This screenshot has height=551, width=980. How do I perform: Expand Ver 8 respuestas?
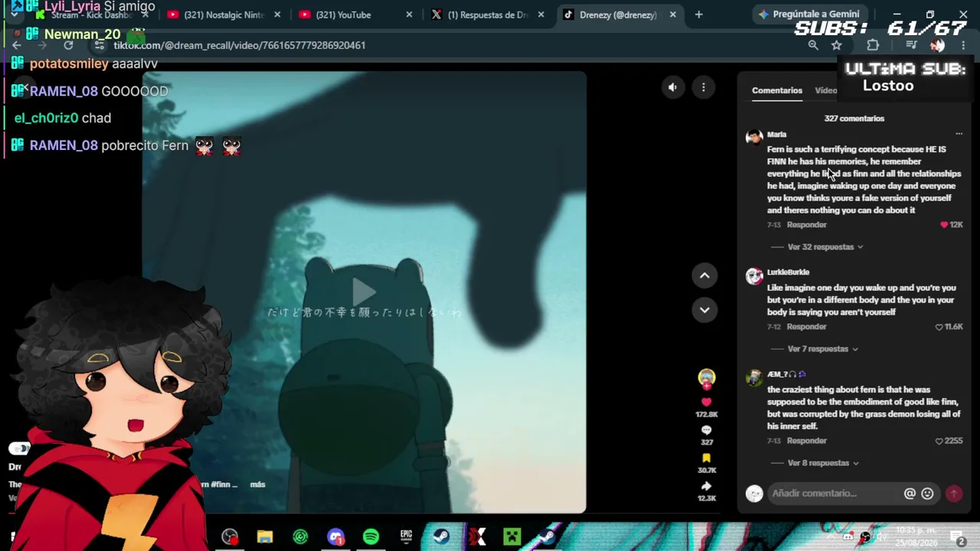823,463
